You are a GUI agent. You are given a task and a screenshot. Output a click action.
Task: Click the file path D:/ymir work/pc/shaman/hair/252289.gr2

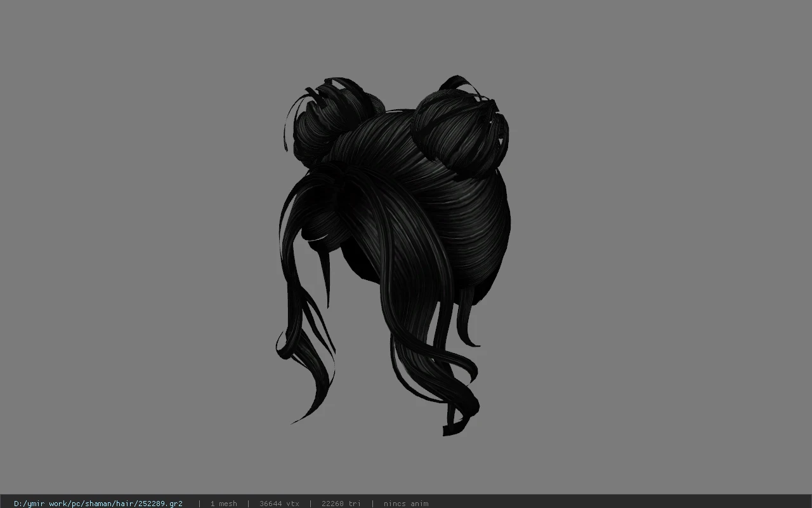pos(98,504)
